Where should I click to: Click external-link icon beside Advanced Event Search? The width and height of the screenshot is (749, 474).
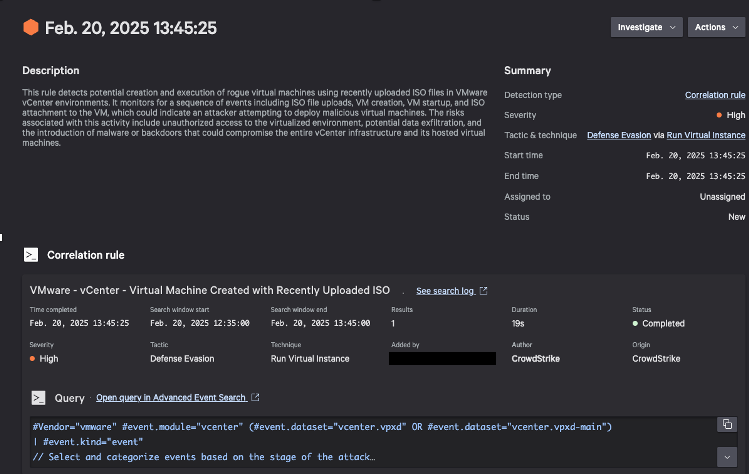pos(256,397)
